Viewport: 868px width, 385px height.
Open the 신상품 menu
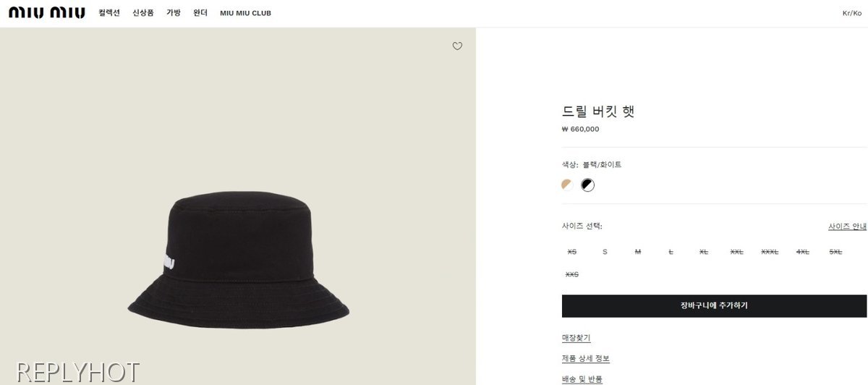click(x=143, y=13)
